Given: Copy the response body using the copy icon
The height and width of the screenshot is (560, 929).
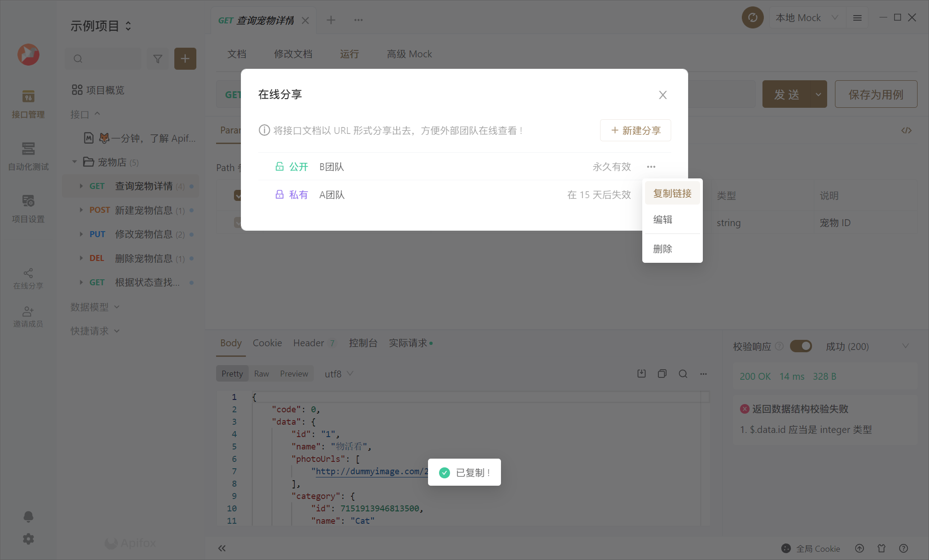Looking at the screenshot, I should pyautogui.click(x=662, y=373).
